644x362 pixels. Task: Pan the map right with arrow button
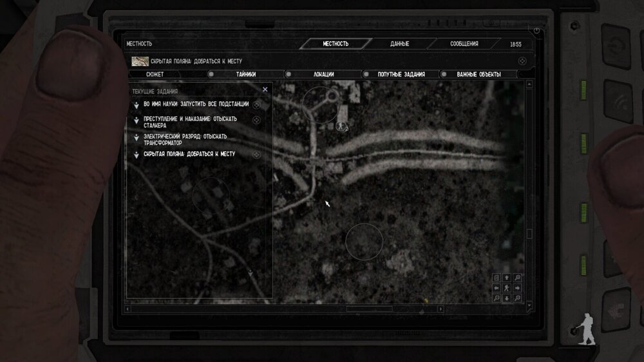click(518, 288)
